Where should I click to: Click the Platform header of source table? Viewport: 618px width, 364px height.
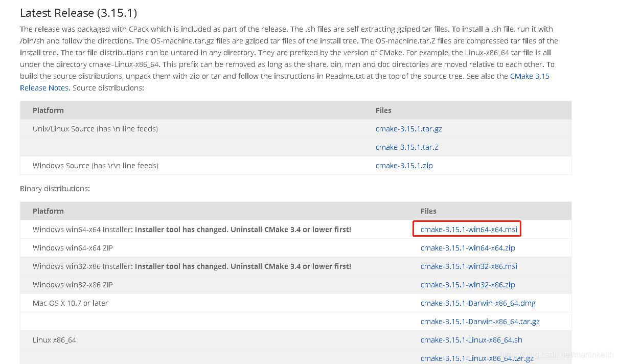tap(48, 110)
